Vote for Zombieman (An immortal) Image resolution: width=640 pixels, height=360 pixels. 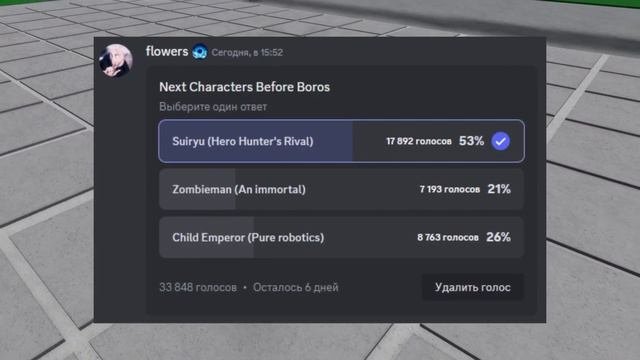pyautogui.click(x=341, y=189)
